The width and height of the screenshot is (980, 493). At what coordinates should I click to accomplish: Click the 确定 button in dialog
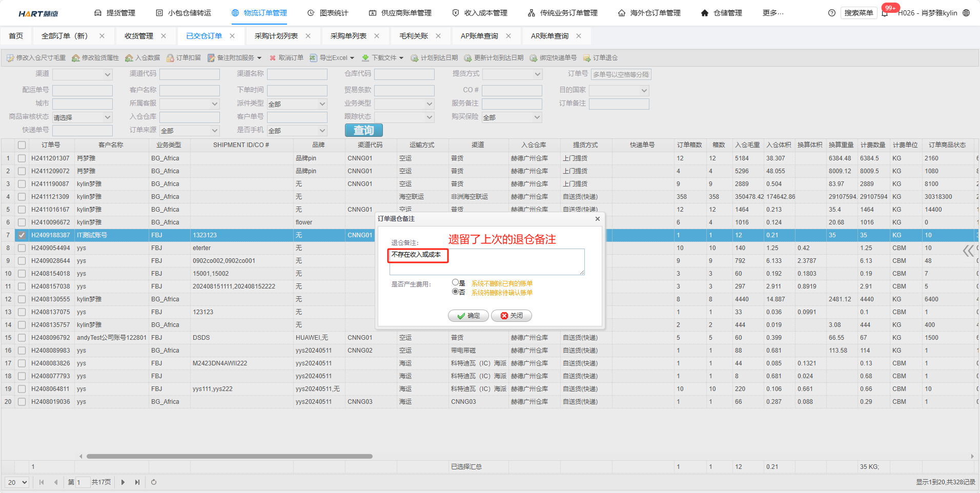[x=468, y=316]
